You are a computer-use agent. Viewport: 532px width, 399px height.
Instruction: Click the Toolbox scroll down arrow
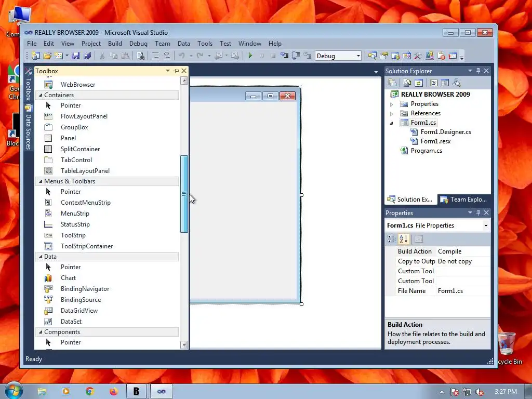coord(184,345)
